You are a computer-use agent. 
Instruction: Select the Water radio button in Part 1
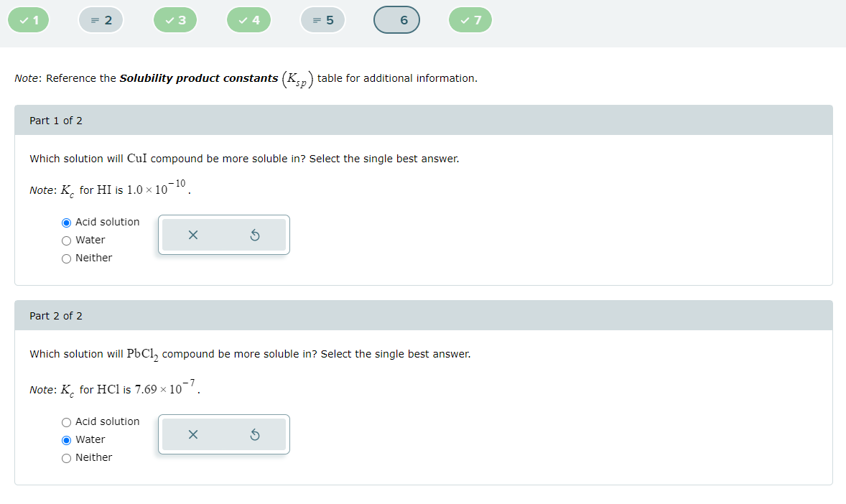click(x=65, y=240)
